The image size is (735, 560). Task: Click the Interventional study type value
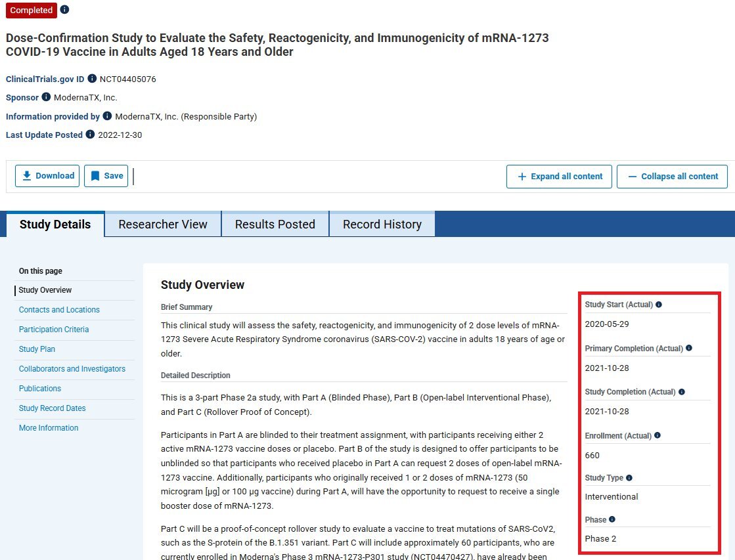[612, 497]
